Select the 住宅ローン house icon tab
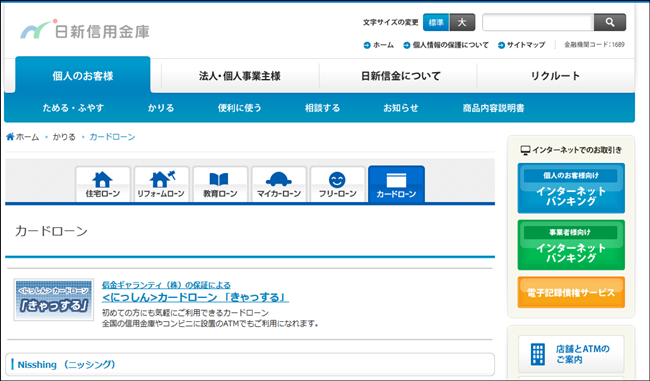650x381 pixels. (103, 184)
